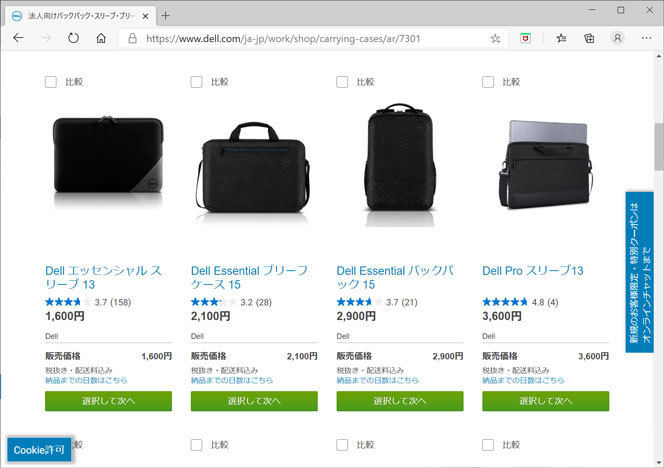Click the large 1,600円 price text
664x468 pixels.
tap(65, 316)
